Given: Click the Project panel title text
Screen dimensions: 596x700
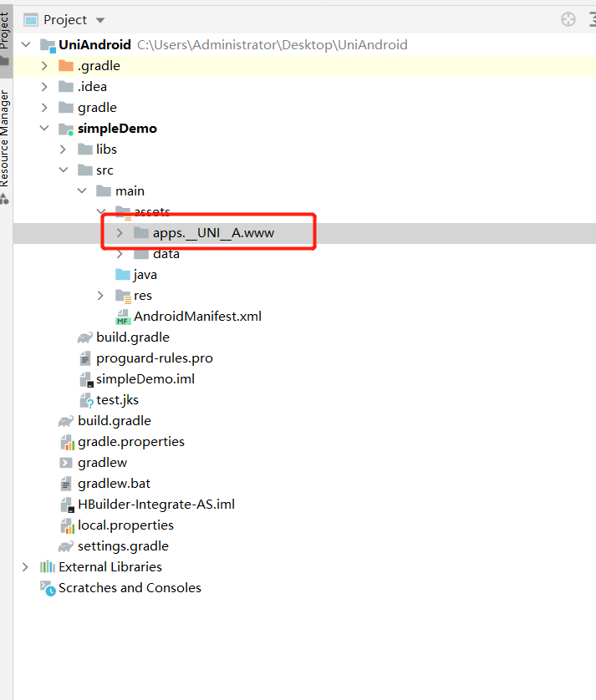Looking at the screenshot, I should pos(65,20).
